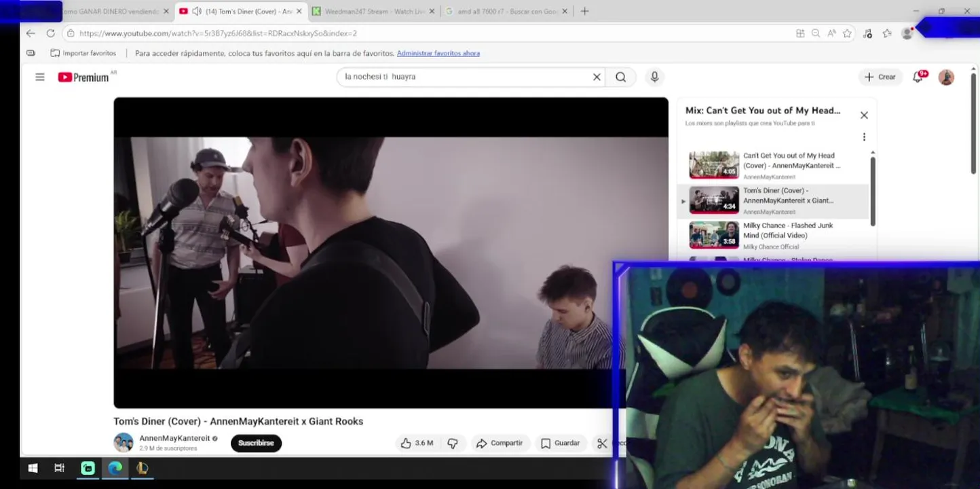This screenshot has width=980, height=489.
Task: Open the Crear upload menu
Action: pyautogui.click(x=880, y=77)
